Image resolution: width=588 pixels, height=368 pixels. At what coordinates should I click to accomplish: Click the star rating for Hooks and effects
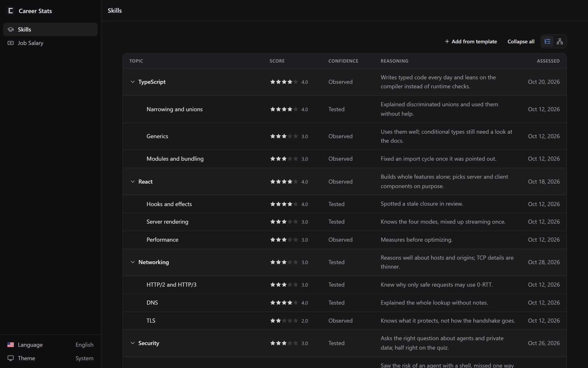click(x=284, y=204)
